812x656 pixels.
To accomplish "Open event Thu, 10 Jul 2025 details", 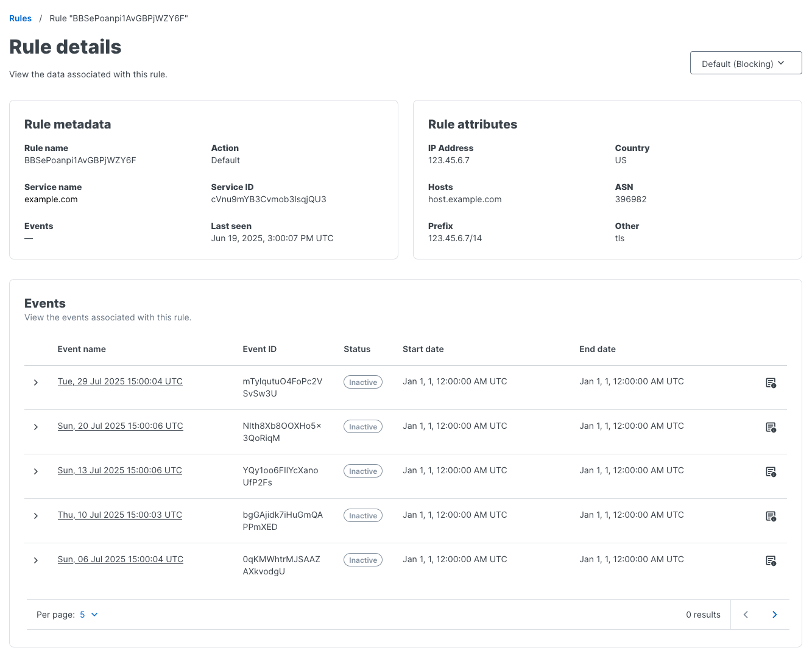I will 119,515.
